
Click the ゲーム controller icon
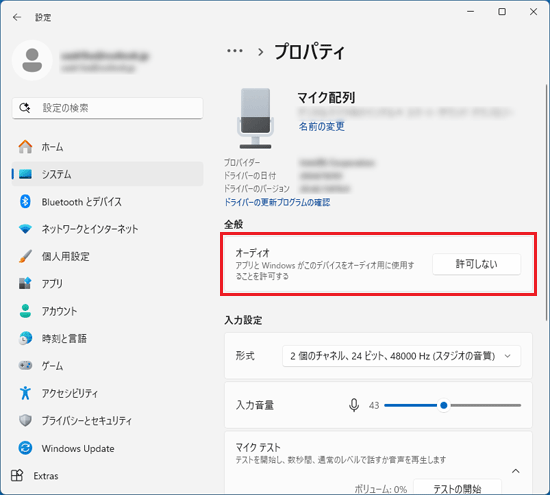[25, 366]
